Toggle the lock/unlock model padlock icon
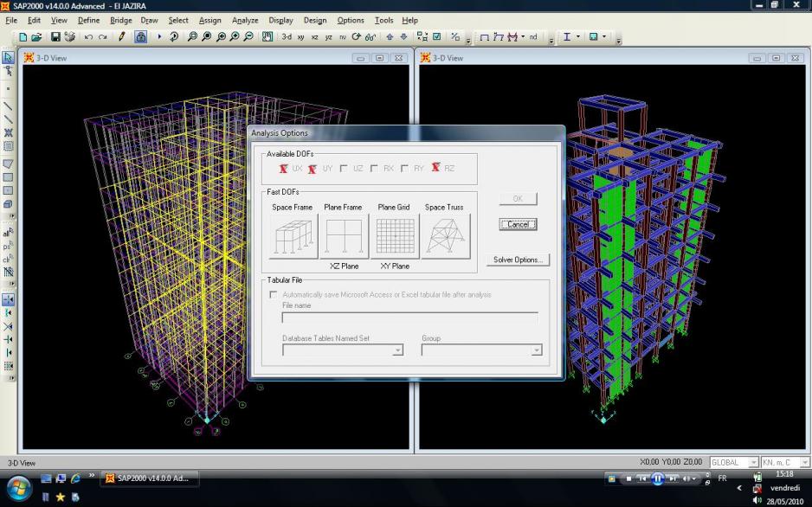This screenshot has width=812, height=507. (x=140, y=36)
